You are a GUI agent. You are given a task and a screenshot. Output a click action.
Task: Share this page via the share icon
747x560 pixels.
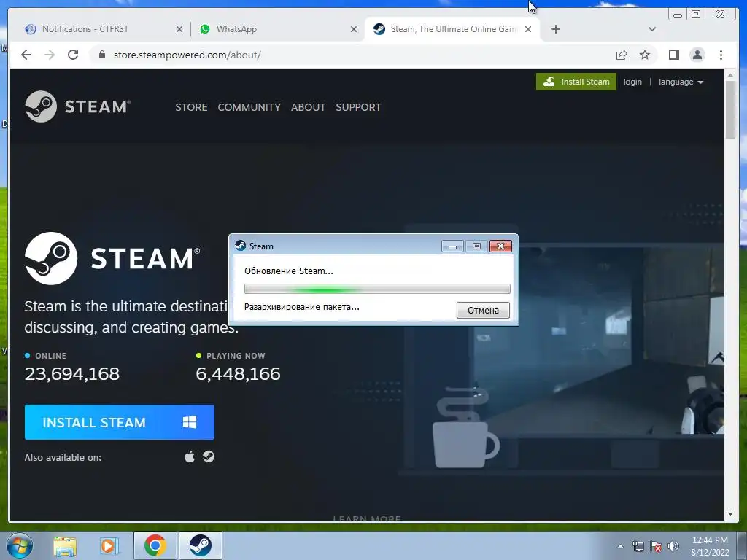pyautogui.click(x=622, y=55)
